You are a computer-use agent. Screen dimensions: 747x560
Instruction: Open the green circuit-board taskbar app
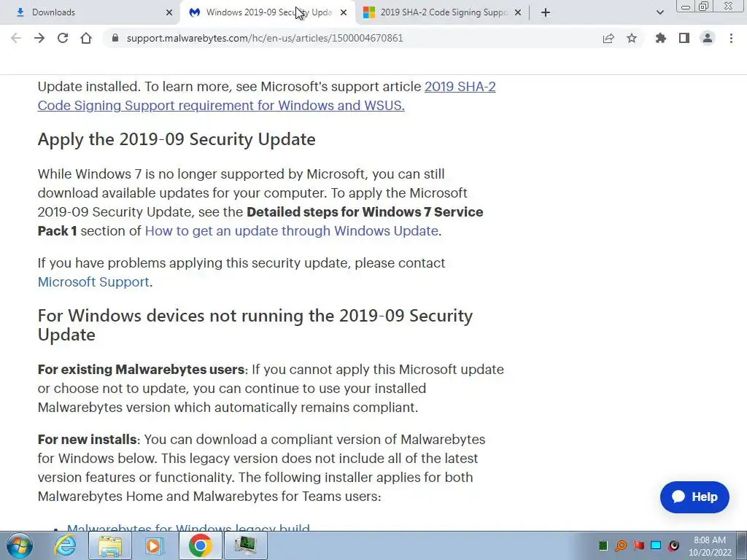coord(245,545)
